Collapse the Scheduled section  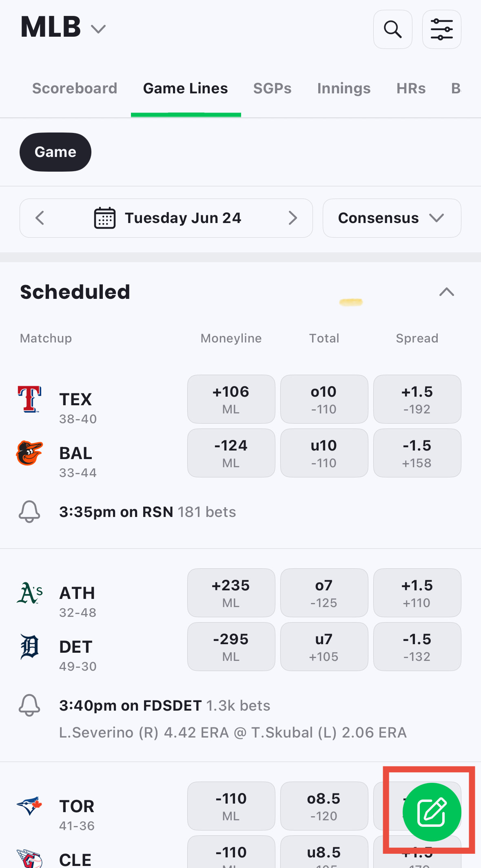click(447, 292)
